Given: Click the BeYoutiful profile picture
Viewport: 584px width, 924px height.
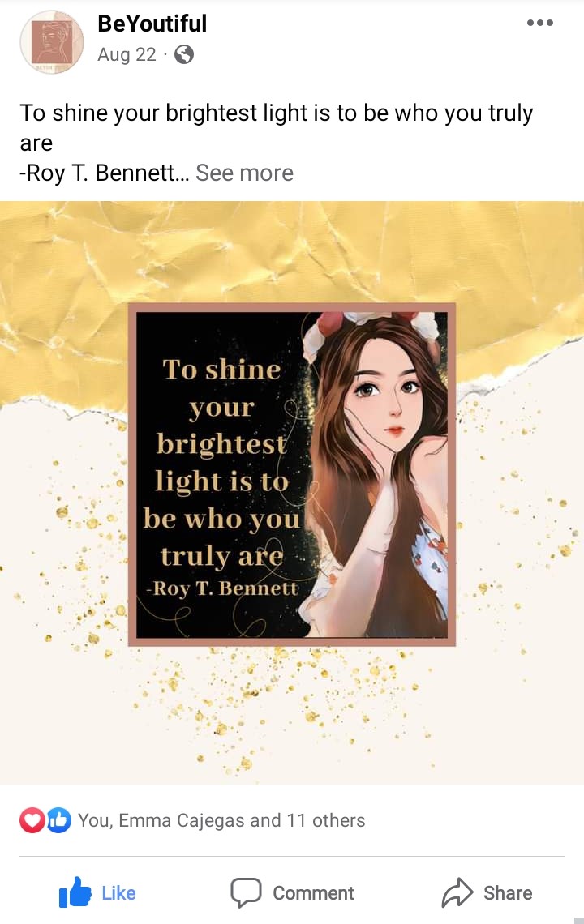Looking at the screenshot, I should (x=52, y=42).
